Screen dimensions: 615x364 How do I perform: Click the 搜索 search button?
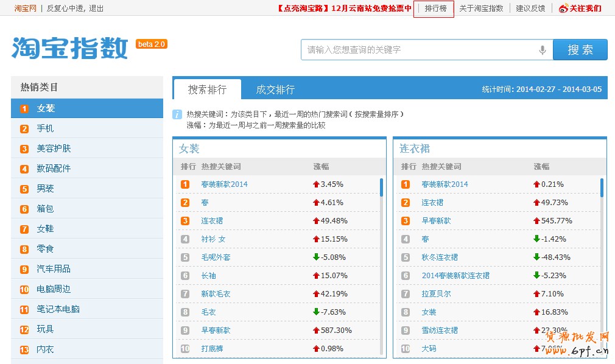(x=580, y=50)
